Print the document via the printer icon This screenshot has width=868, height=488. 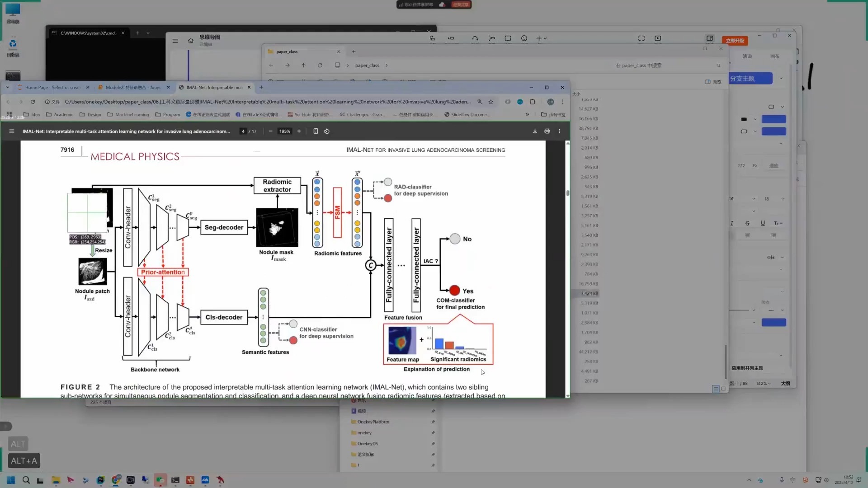pos(547,131)
